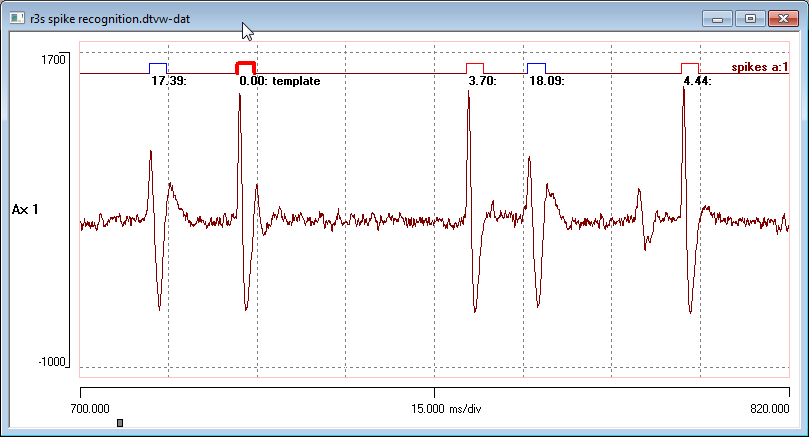809x437 pixels.
Task: Select the blue spike marker labeled 17.39
Action: coord(158,68)
